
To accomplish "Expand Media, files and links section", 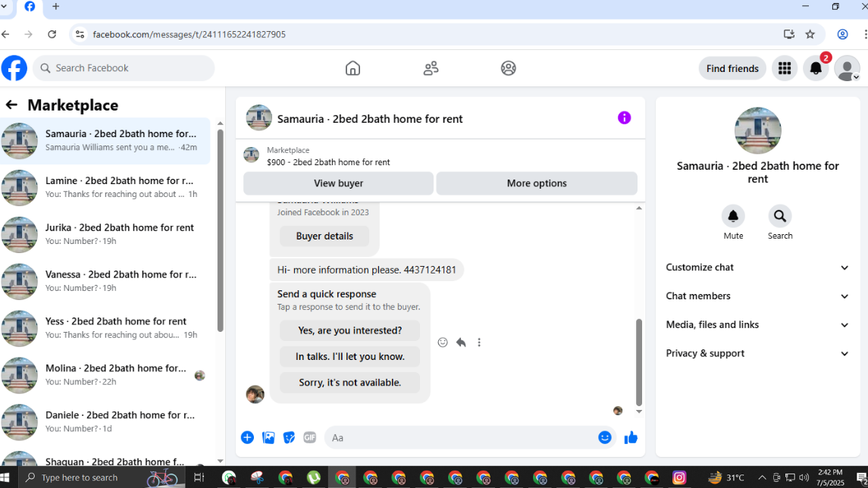I will click(757, 325).
